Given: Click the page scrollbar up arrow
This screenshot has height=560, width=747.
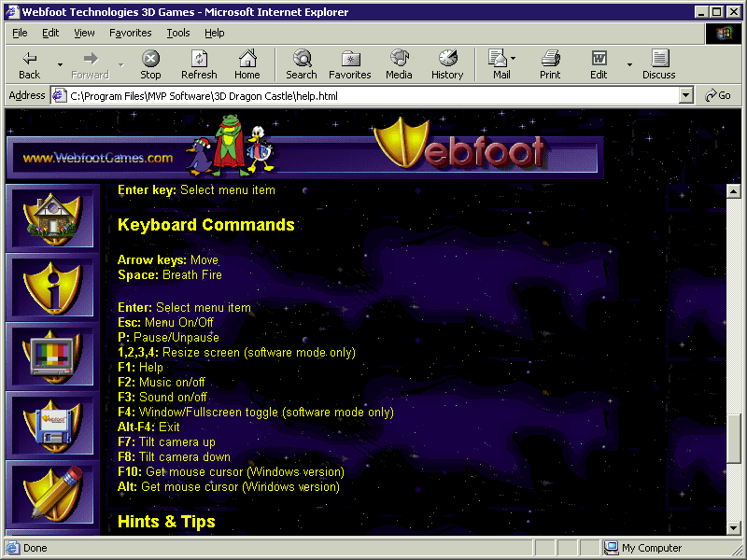Looking at the screenshot, I should pyautogui.click(x=734, y=192).
